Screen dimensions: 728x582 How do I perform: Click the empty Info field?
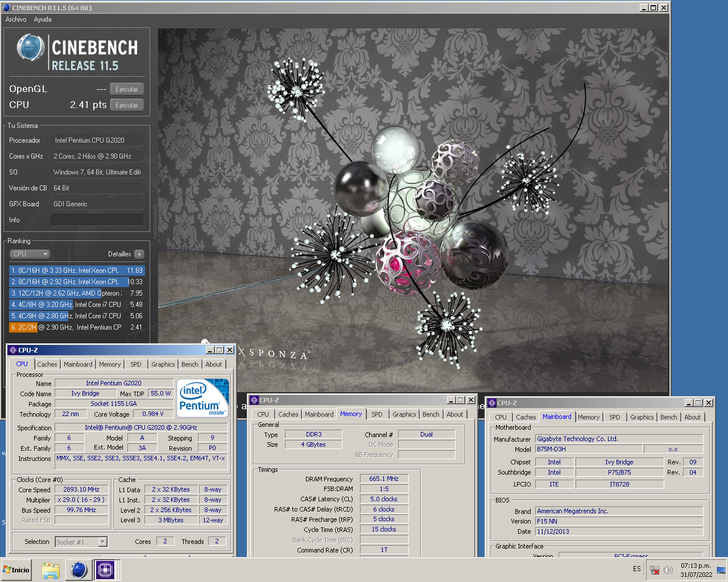click(x=97, y=220)
